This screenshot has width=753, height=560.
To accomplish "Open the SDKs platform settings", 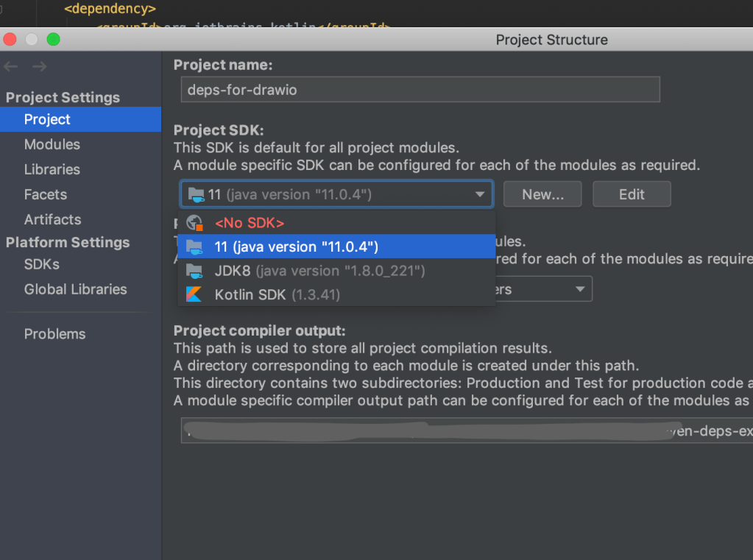I will (41, 264).
